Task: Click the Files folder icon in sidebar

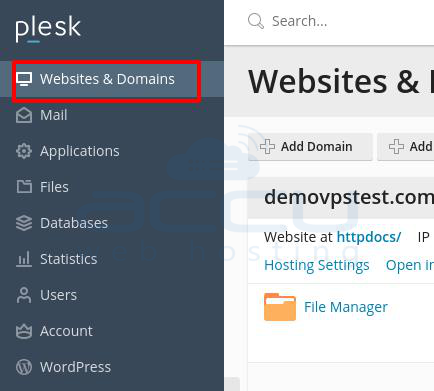Action: tap(24, 187)
